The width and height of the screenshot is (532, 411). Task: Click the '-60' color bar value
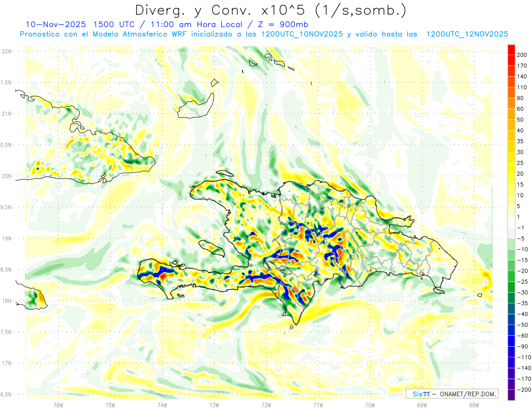pos(523,336)
